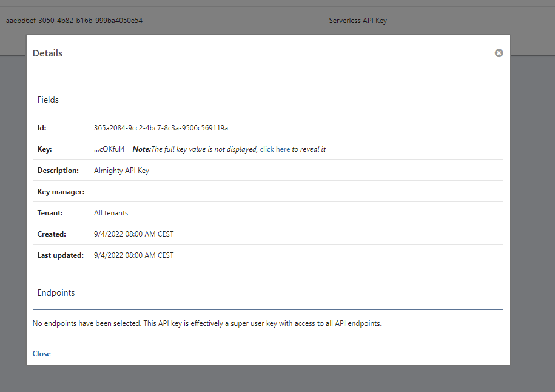The width and height of the screenshot is (555, 392).
Task: Select the Id value 365a2084-9cc2-4bc7-8c3a-9506c569119a
Action: pos(161,128)
